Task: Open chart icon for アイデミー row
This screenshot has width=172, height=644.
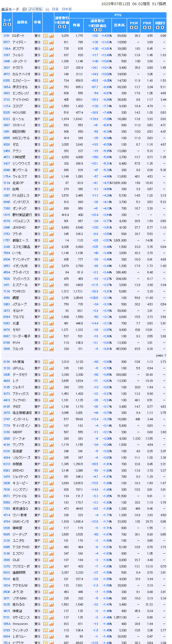Action: 51,42
